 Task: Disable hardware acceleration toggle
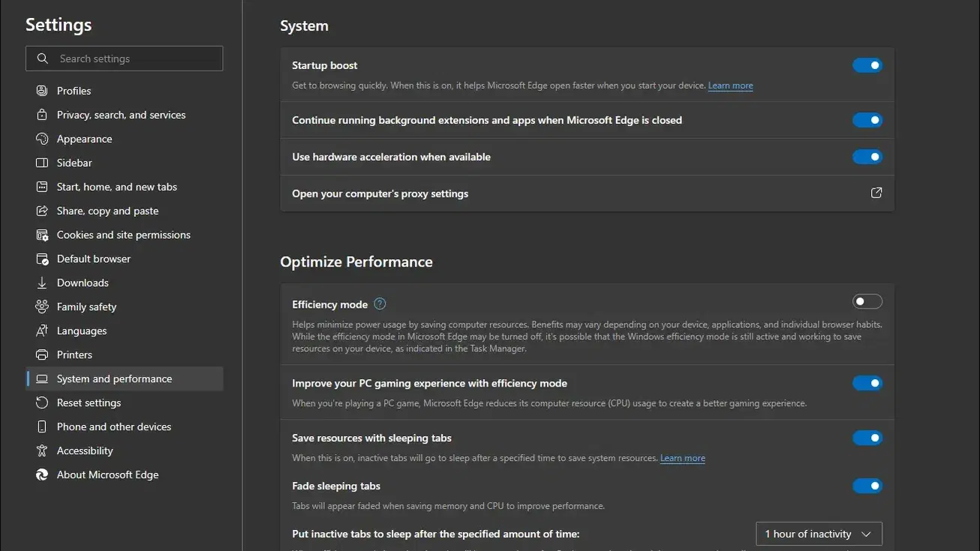pyautogui.click(x=867, y=157)
